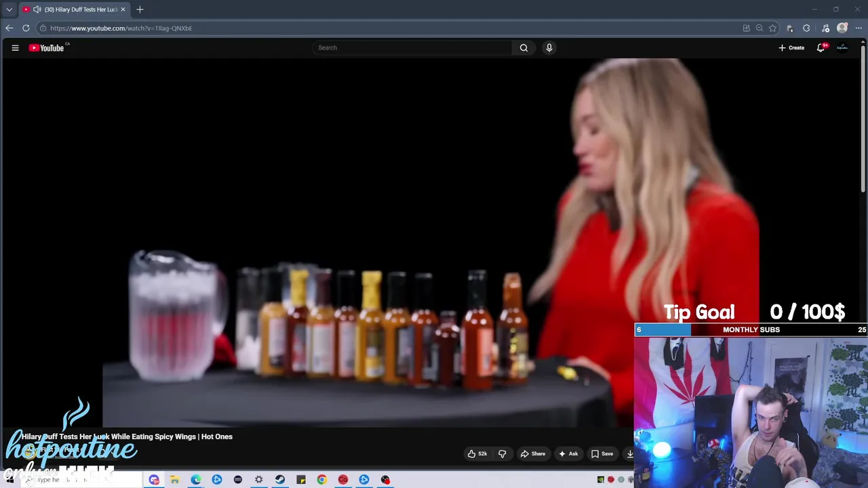
Task: Open YouTube notifications bell
Action: coord(821,47)
